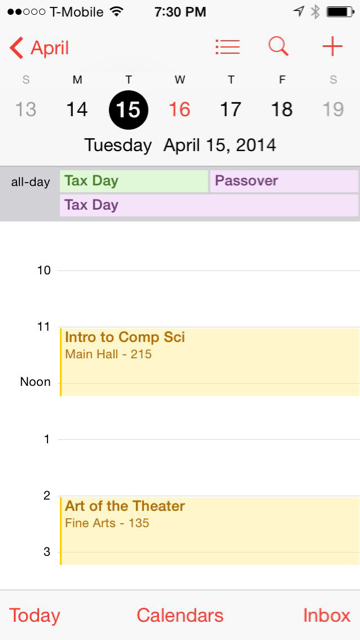Select Saturday 19 in week strip

pyautogui.click(x=333, y=109)
